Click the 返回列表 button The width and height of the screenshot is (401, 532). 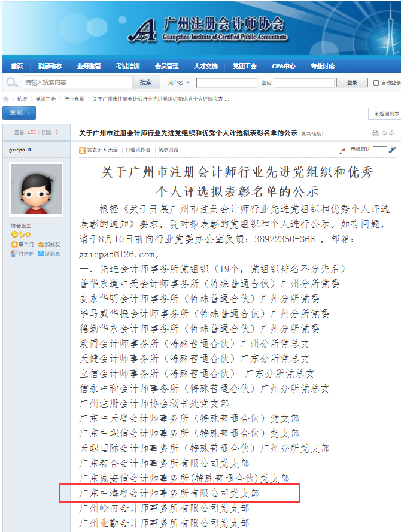[x=386, y=114]
